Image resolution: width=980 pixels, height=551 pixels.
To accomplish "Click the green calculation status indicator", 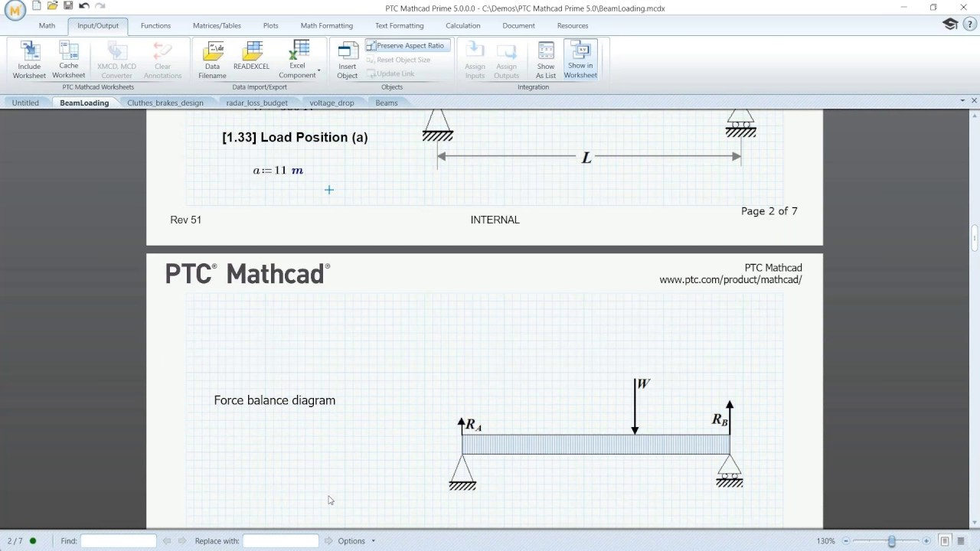I will coord(33,541).
